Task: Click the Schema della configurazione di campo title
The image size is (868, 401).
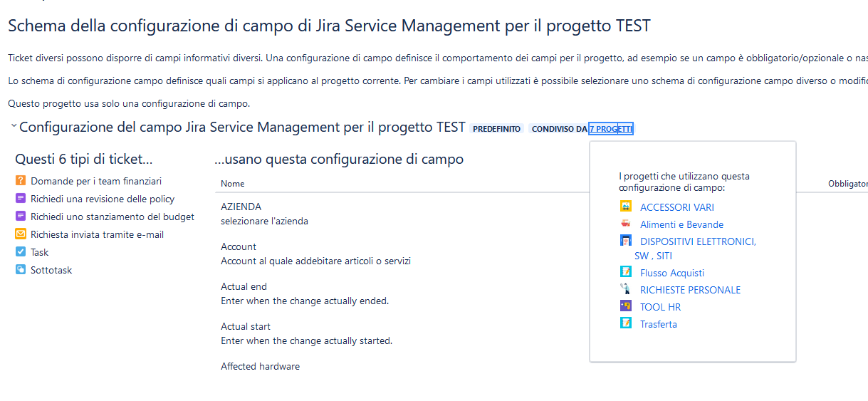Action: tap(329, 27)
